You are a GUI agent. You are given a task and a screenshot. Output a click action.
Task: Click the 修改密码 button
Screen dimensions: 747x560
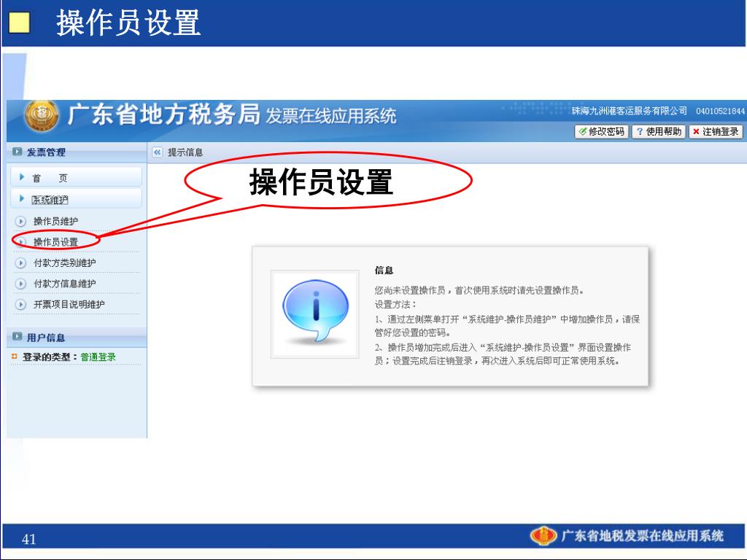coord(602,131)
